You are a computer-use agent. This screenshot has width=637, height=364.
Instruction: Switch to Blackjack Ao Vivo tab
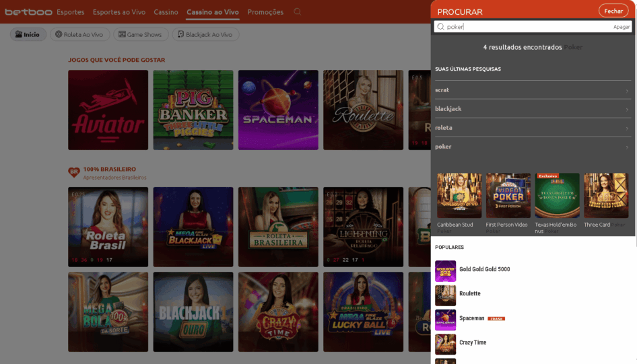205,34
